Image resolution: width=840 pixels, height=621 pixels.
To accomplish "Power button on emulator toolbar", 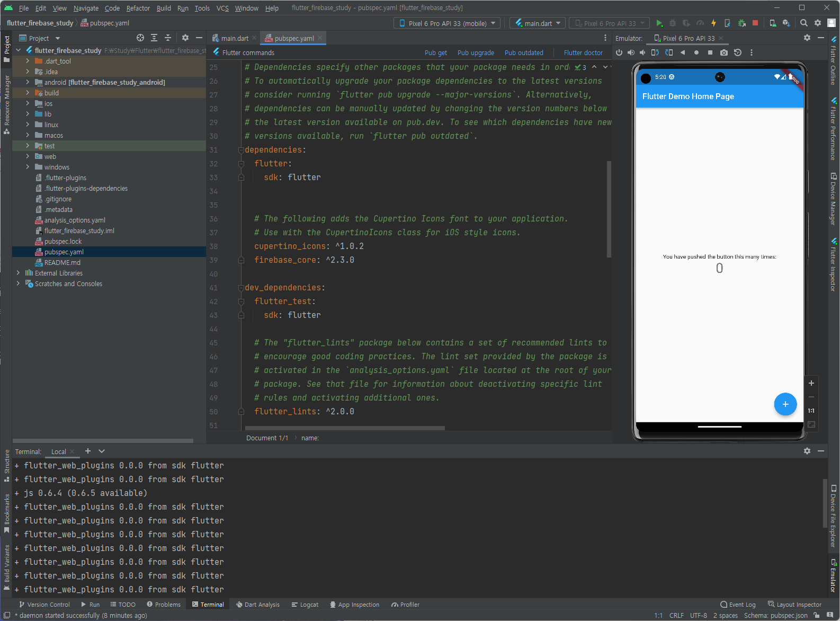I will coord(619,52).
